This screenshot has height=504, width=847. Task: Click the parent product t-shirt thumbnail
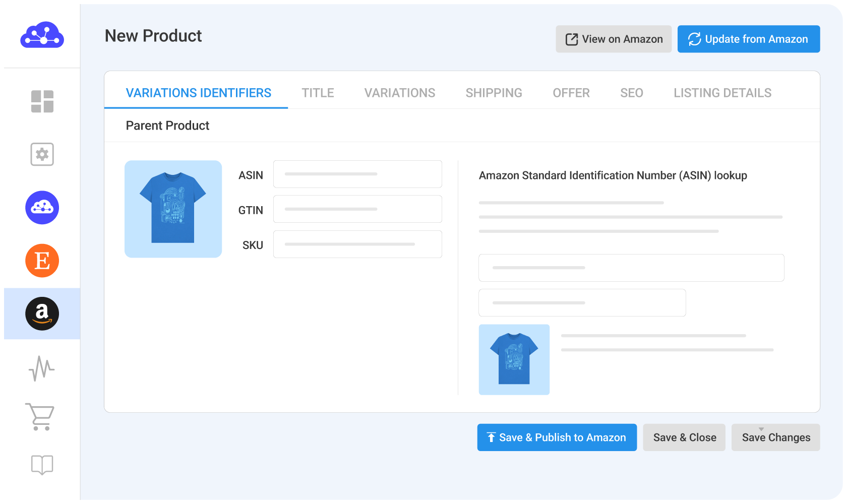pos(173,209)
